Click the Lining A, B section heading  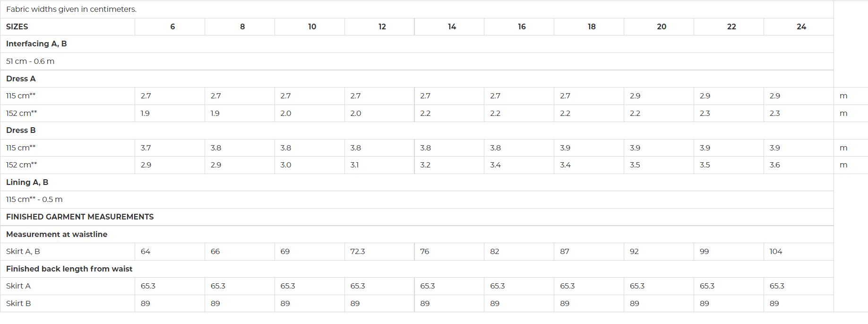(x=27, y=183)
